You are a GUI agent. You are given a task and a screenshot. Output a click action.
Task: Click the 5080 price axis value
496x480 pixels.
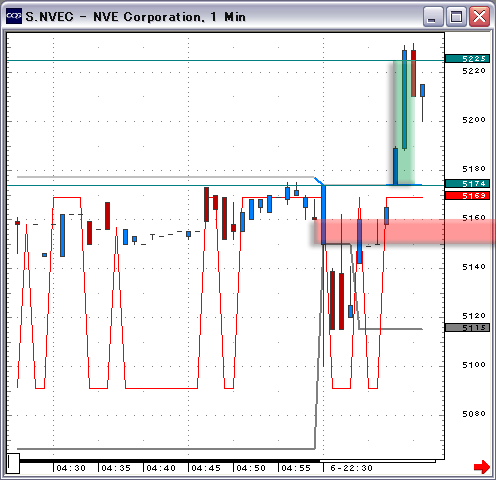click(474, 414)
